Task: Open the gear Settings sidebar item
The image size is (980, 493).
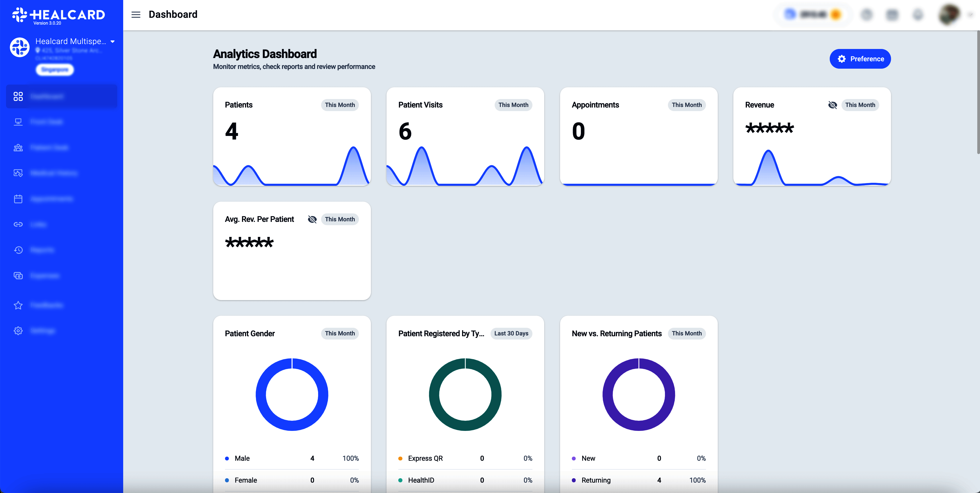Action: 18,331
